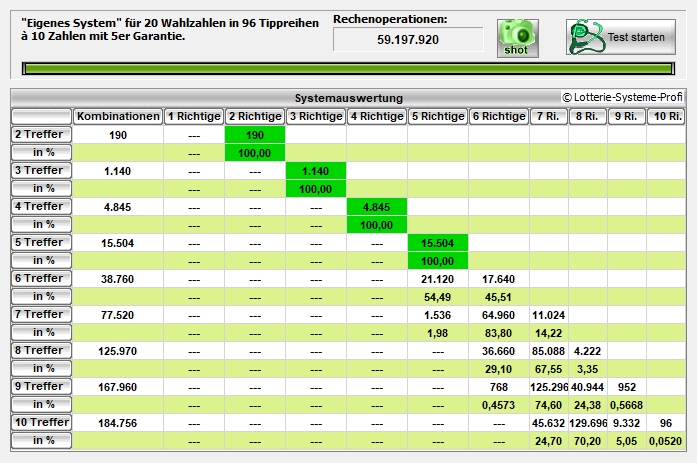Click the cell value 45.632
The image size is (697, 463).
pyautogui.click(x=549, y=423)
